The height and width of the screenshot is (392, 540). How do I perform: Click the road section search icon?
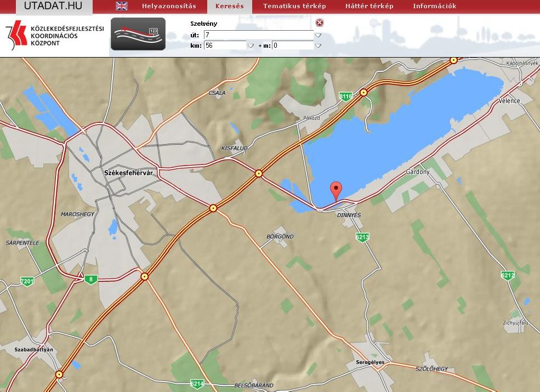pyautogui.click(x=138, y=34)
